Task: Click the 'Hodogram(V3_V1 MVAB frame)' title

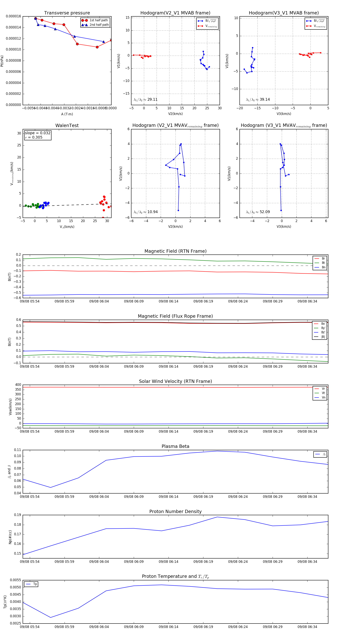Action: (284, 13)
